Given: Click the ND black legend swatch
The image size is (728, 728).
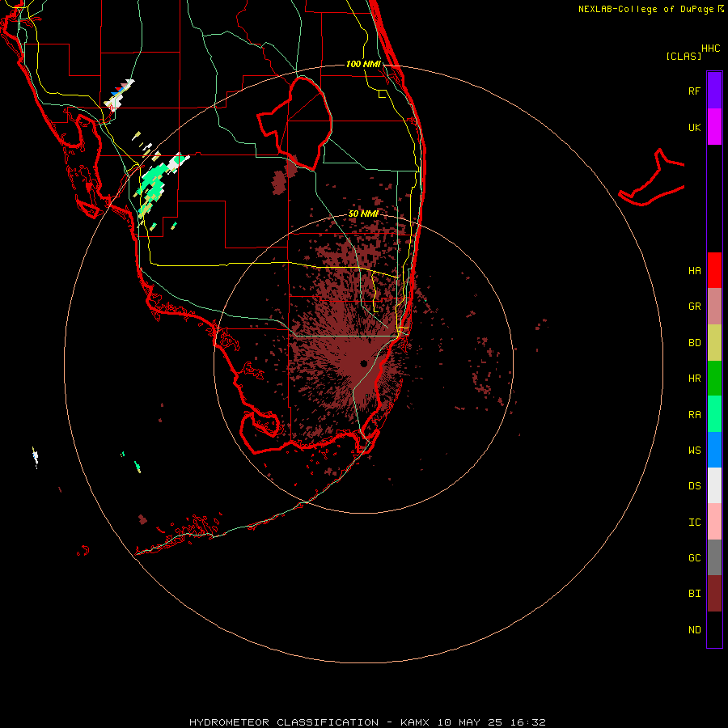Looking at the screenshot, I should coord(714,629).
